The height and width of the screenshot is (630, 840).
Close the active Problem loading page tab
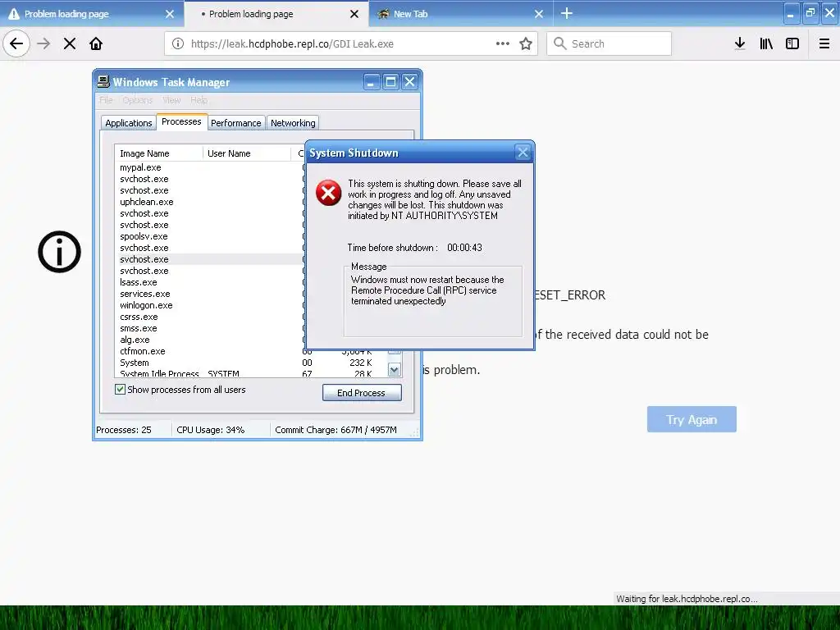(x=354, y=14)
